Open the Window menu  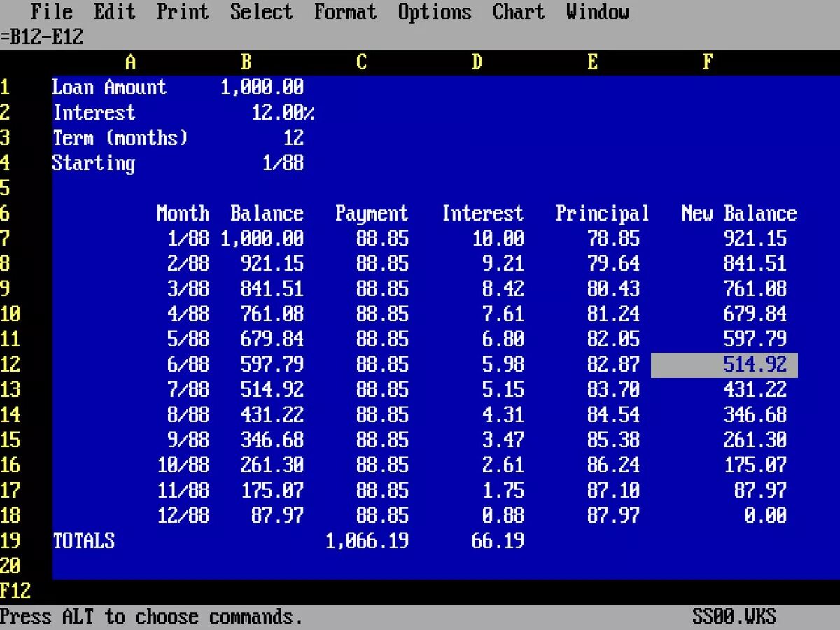(x=597, y=11)
